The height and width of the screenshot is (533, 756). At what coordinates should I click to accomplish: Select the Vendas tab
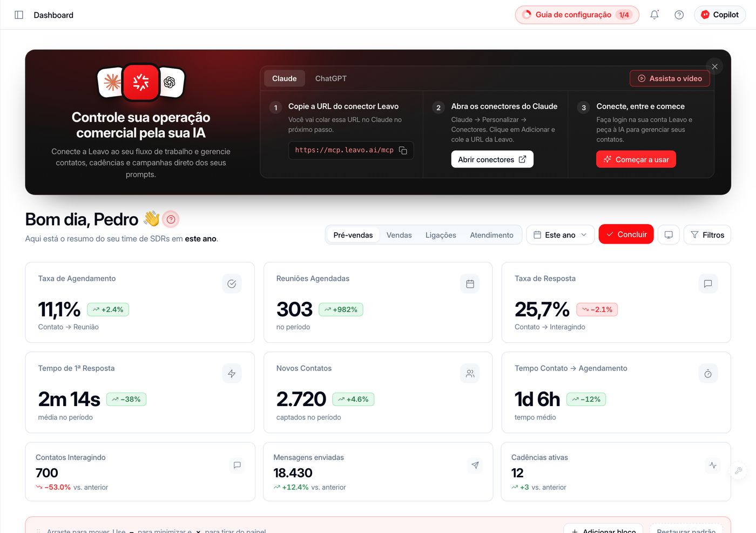tap(399, 235)
